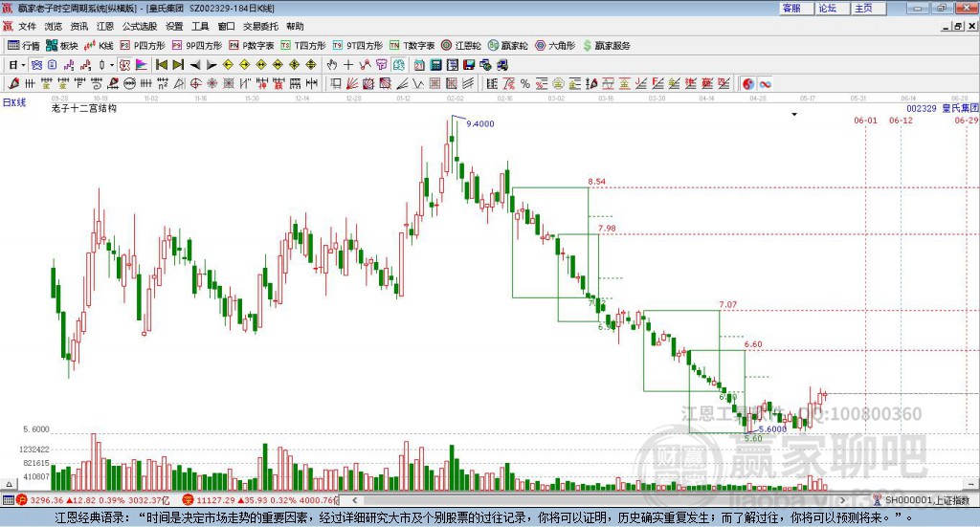This screenshot has height=527, width=980.
Task: Click the infinity loop icon
Action: 765,83
